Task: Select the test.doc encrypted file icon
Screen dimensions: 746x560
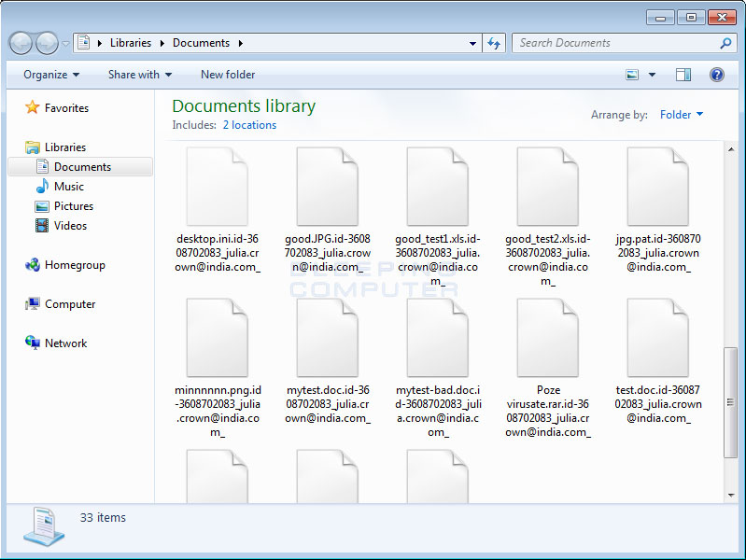Action: point(658,338)
